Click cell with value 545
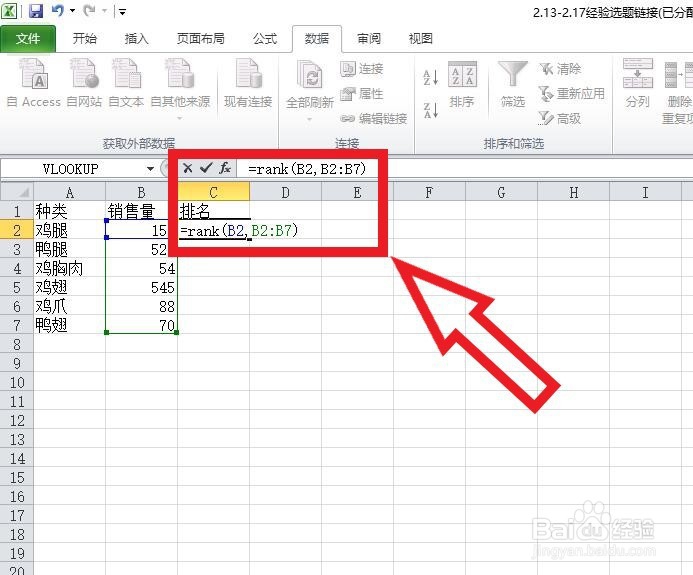Image resolution: width=693 pixels, height=575 pixels. (x=141, y=287)
